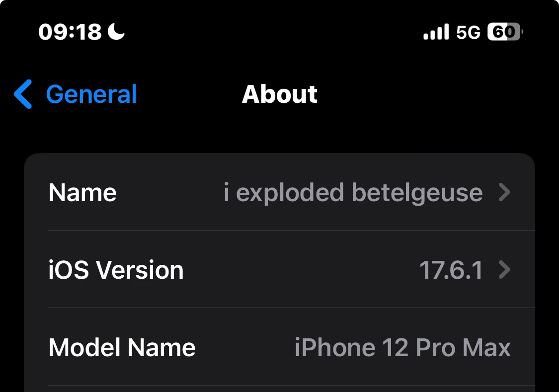This screenshot has height=392, width=559.
Task: Tap the Model Name row
Action: (x=279, y=347)
